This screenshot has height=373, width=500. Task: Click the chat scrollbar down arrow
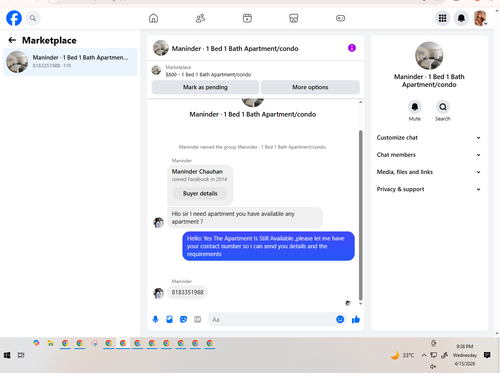[360, 304]
